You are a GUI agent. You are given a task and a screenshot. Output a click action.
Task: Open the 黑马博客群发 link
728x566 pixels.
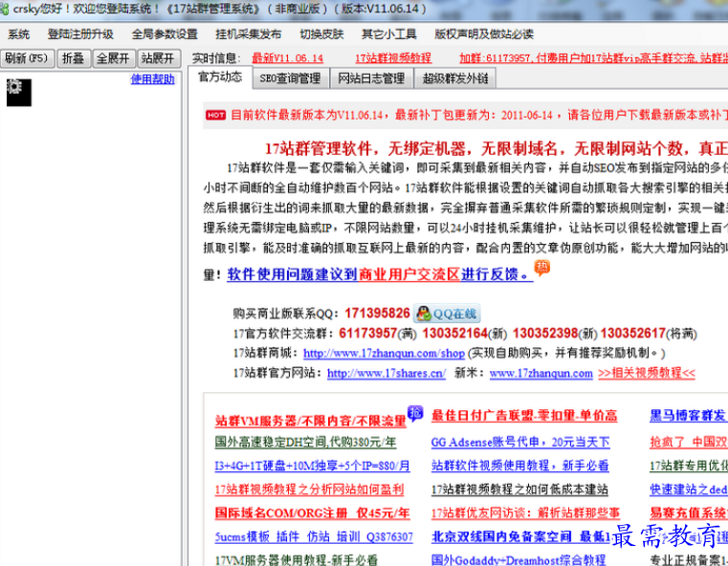point(689,415)
